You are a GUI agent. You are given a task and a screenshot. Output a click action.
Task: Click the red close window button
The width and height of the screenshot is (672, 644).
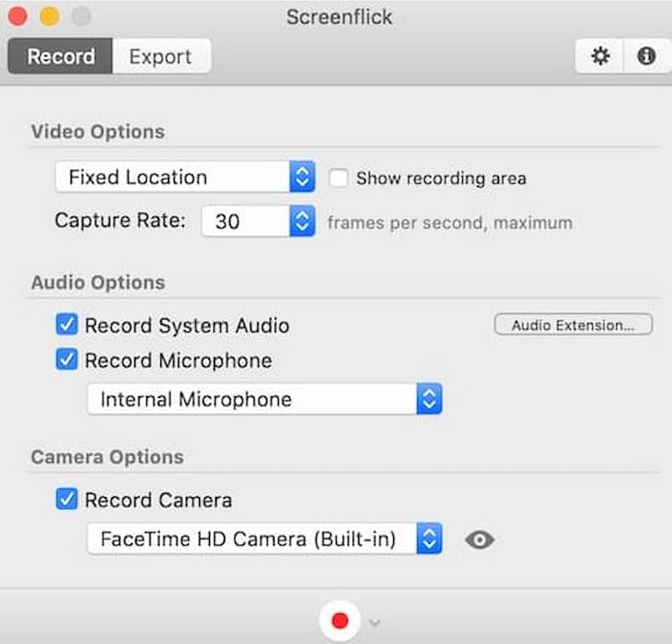tap(18, 16)
